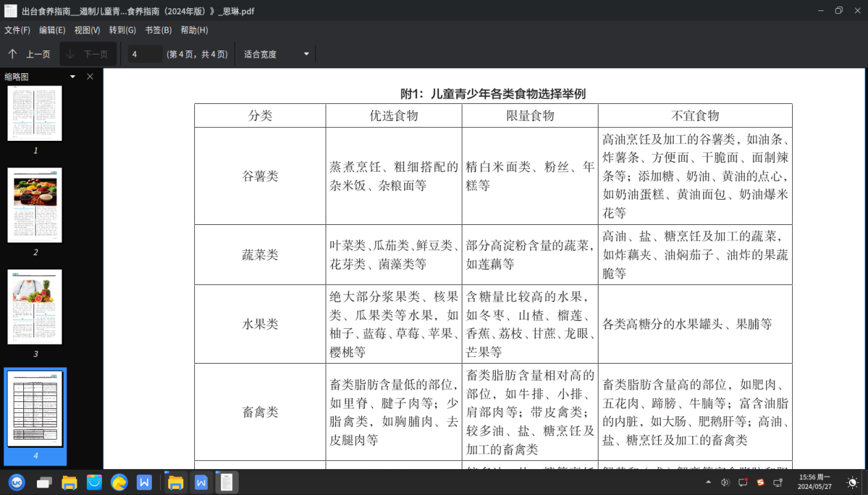Click the page count text (第 4 页，共 4 页)
Screen dimensions: 868x495
click(x=197, y=54)
